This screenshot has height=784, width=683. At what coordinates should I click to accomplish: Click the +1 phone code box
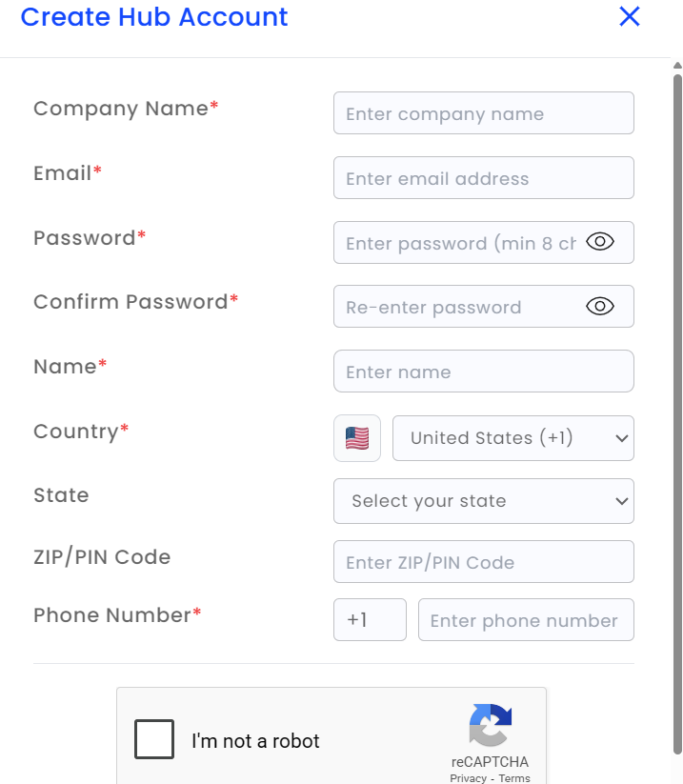(370, 620)
